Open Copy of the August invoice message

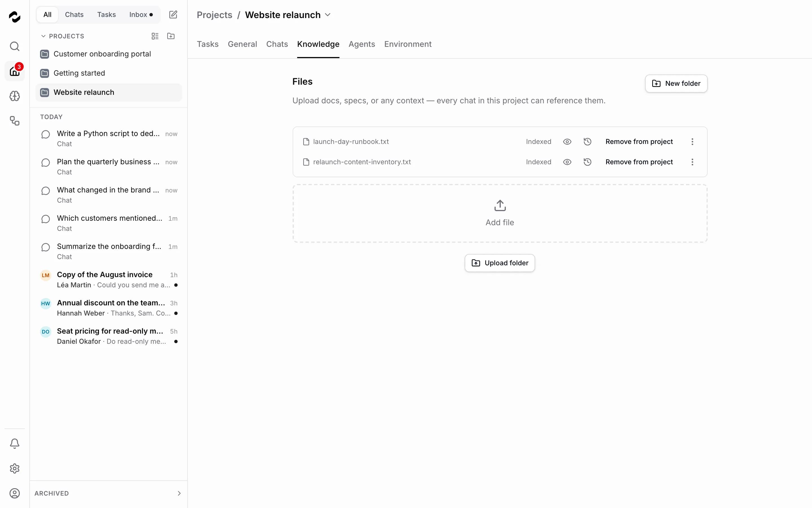point(109,279)
